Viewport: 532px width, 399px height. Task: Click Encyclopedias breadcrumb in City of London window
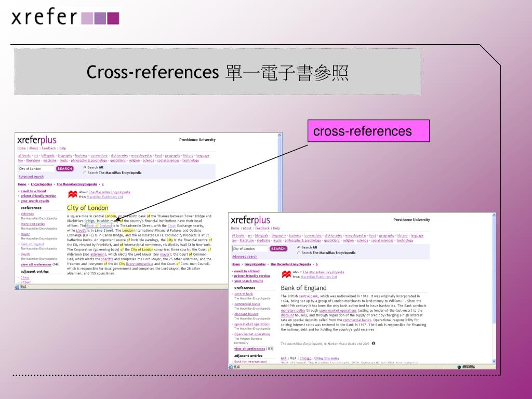pyautogui.click(x=42, y=184)
